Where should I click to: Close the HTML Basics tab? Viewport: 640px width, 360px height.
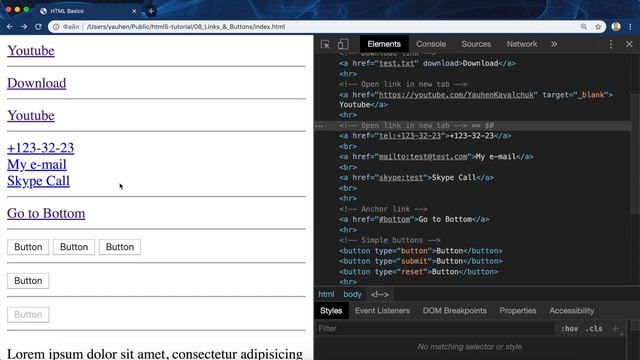(x=134, y=11)
